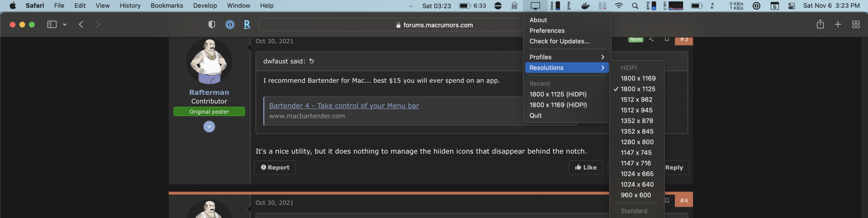Click the half-circle menu bar icon
The width and height of the screenshot is (868, 218).
[498, 6]
